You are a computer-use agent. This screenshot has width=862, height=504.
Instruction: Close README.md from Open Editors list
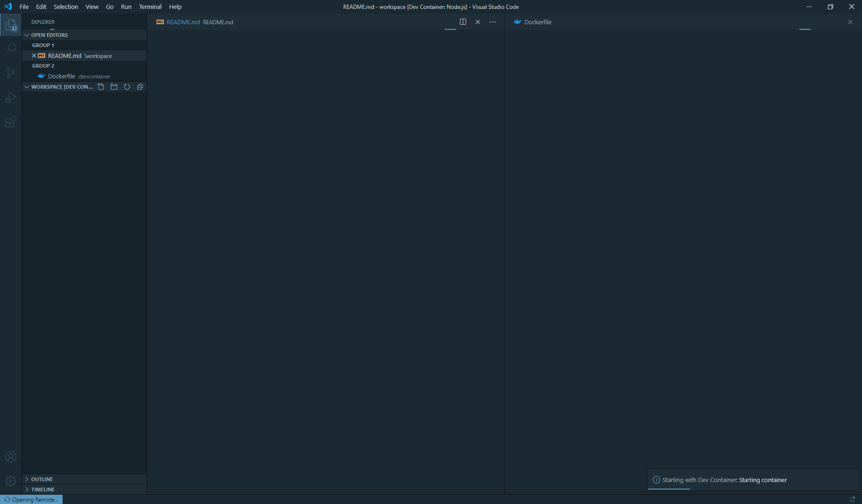pos(34,56)
